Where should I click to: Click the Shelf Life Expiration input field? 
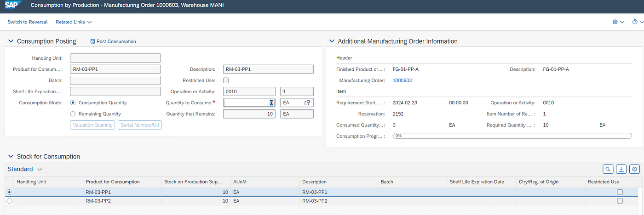[x=115, y=91]
